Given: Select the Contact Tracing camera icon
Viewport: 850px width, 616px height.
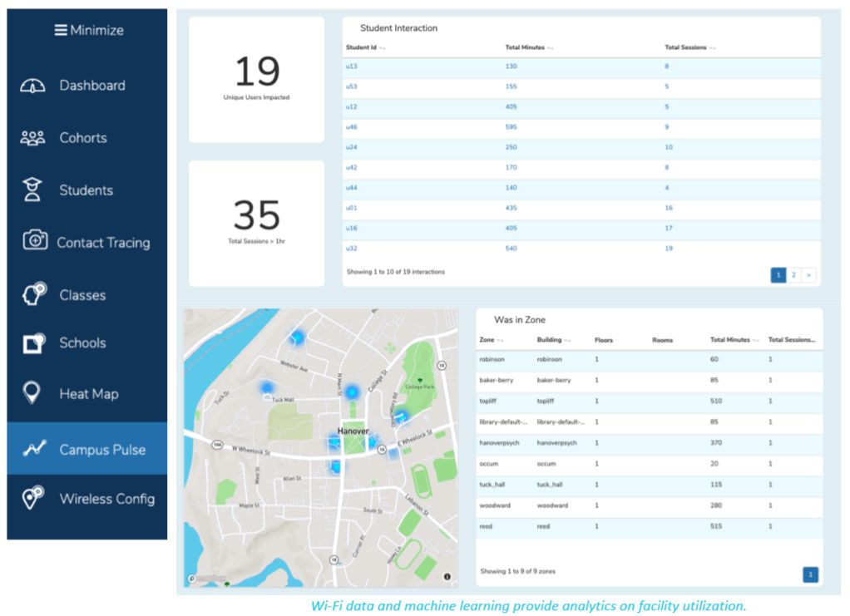Looking at the screenshot, I should pyautogui.click(x=34, y=241).
